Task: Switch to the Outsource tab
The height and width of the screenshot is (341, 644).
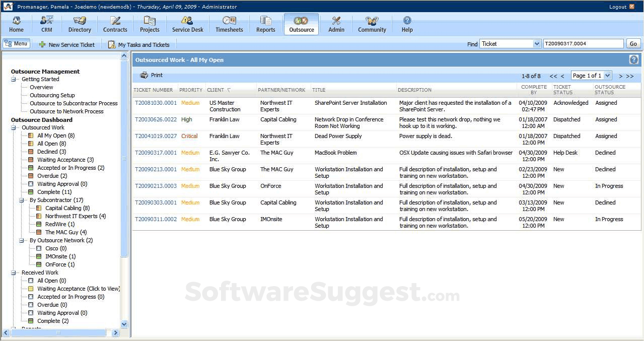Action: point(301,24)
